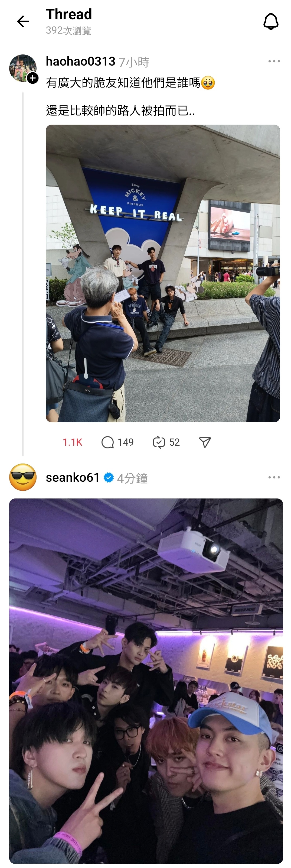The image size is (291, 868).
Task: Tap the post text asking who they are
Action: point(130,83)
